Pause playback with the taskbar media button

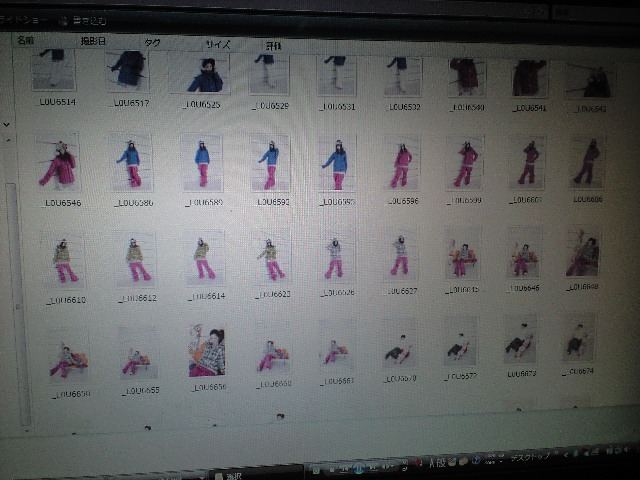coord(359,468)
